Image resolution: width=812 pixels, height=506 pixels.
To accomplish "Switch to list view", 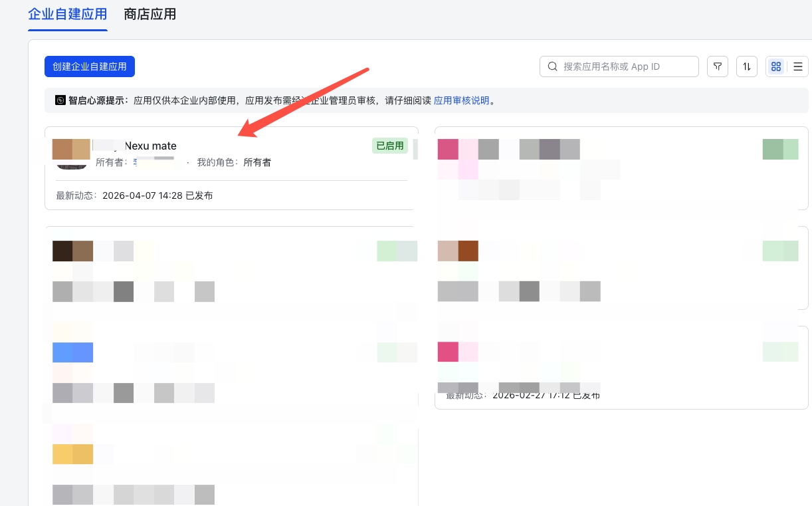I will [798, 66].
